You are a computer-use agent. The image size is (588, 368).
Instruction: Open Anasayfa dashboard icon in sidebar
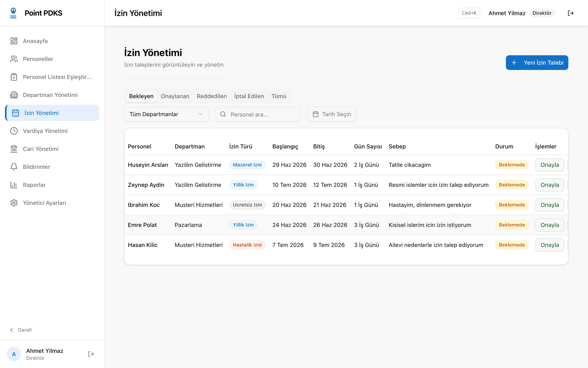14,41
